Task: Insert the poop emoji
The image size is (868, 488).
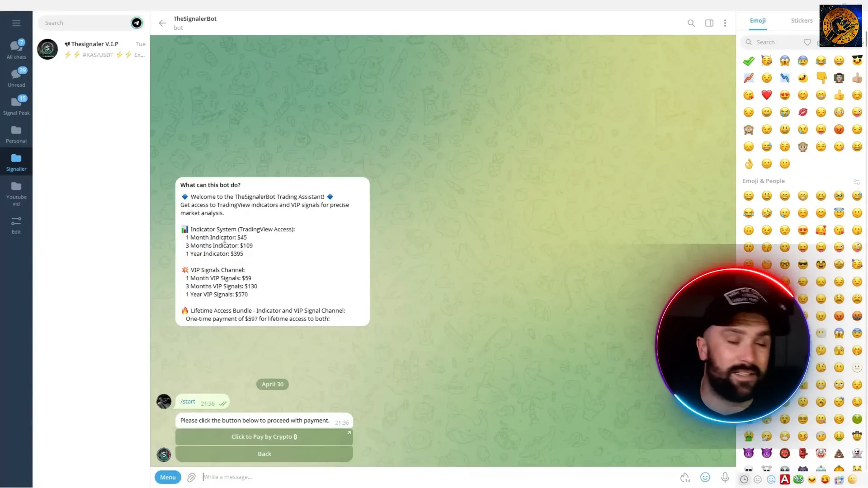Action: point(839,453)
